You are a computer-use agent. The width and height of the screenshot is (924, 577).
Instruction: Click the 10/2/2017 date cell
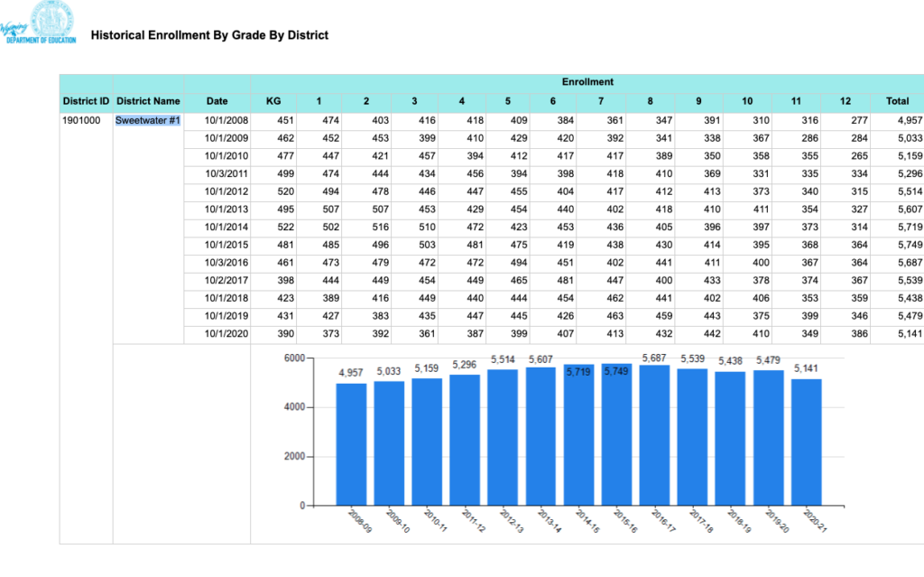[226, 280]
